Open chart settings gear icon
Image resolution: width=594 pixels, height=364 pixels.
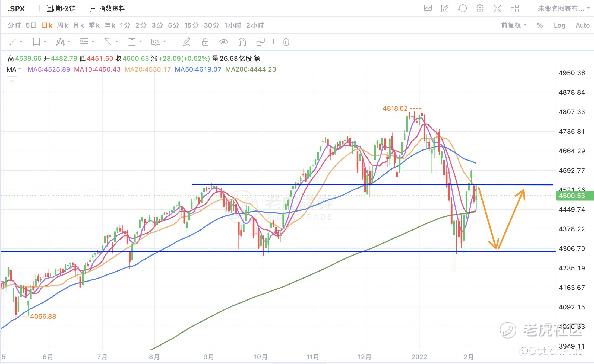[x=480, y=9]
